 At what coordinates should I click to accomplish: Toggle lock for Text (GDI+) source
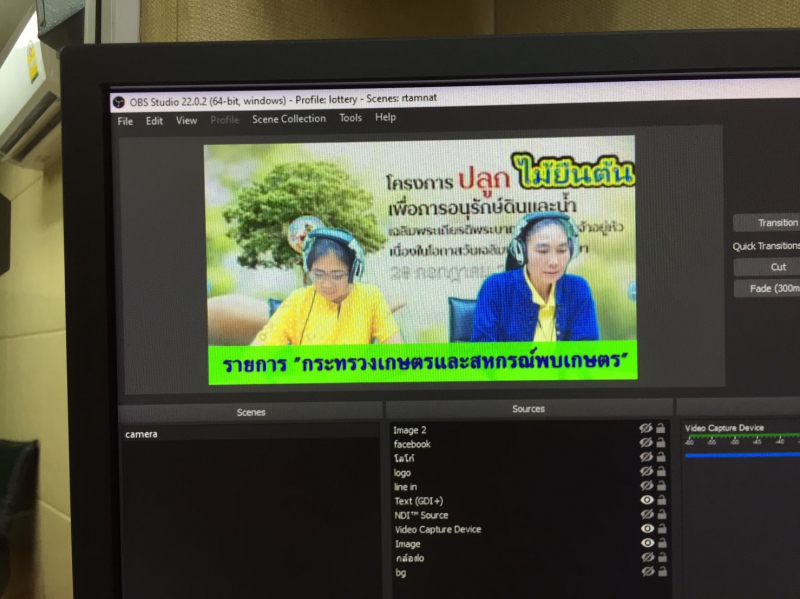(x=661, y=500)
